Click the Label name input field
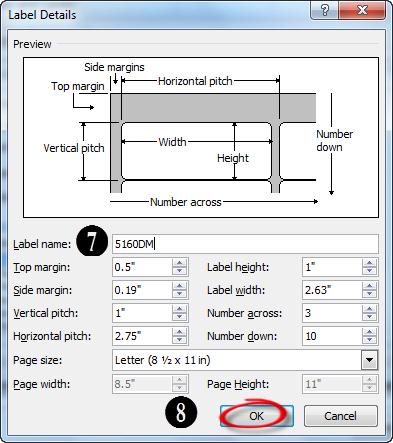Screen dimensions: 393x443 (x=245, y=244)
